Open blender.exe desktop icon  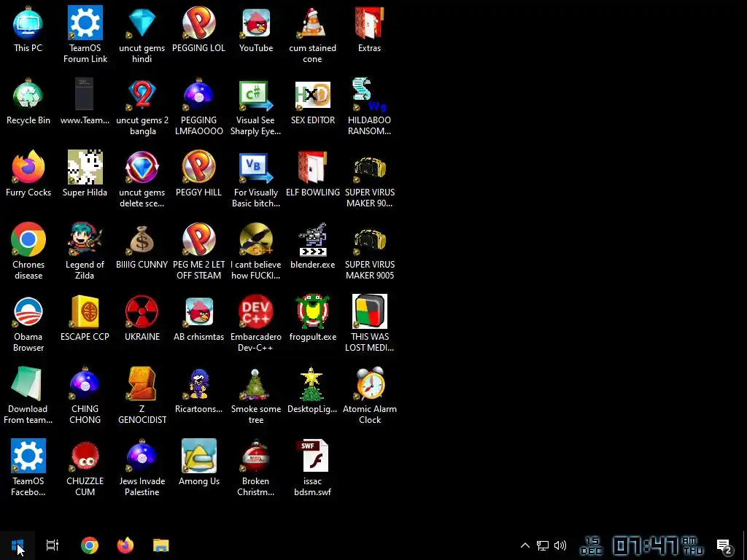click(312, 246)
